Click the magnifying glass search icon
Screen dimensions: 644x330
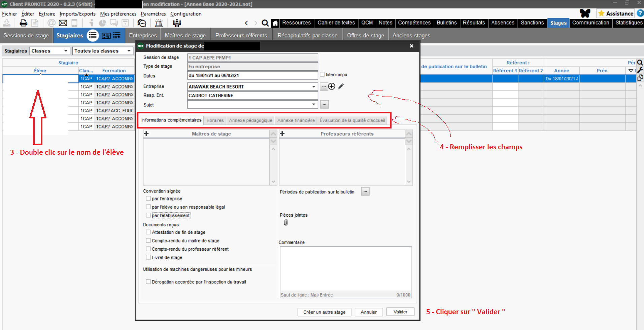(265, 23)
